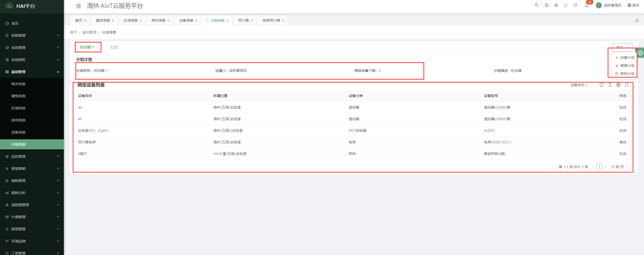This screenshot has width=644, height=255.
Task: Open 建筑信息 in sidebar
Action: (x=32, y=96)
